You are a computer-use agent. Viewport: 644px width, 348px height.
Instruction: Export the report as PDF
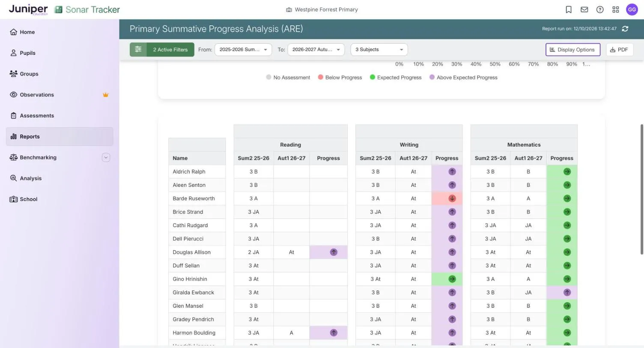620,50
